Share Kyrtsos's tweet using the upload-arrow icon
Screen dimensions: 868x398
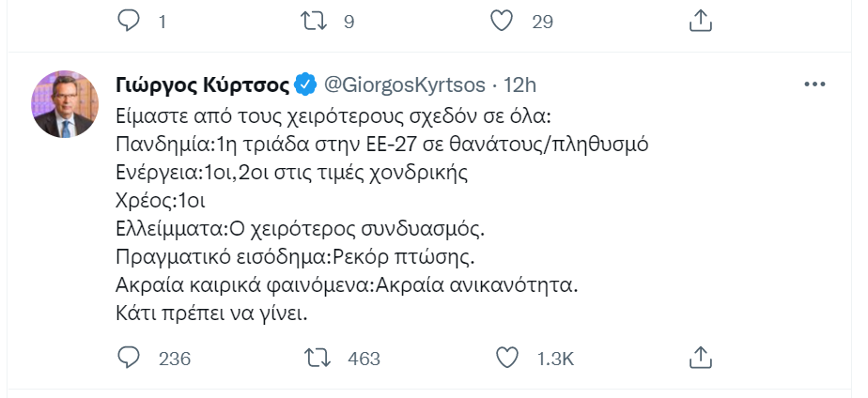pyautogui.click(x=698, y=359)
